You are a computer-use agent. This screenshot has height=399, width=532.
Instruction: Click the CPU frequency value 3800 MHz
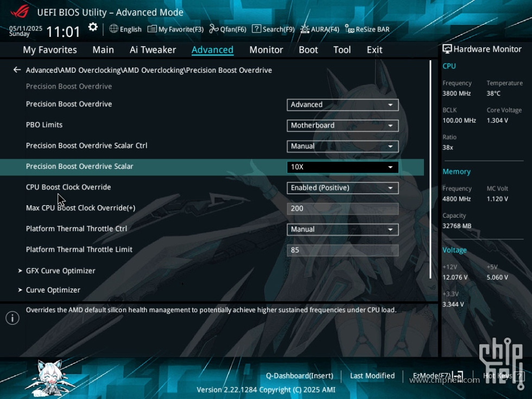pos(457,93)
